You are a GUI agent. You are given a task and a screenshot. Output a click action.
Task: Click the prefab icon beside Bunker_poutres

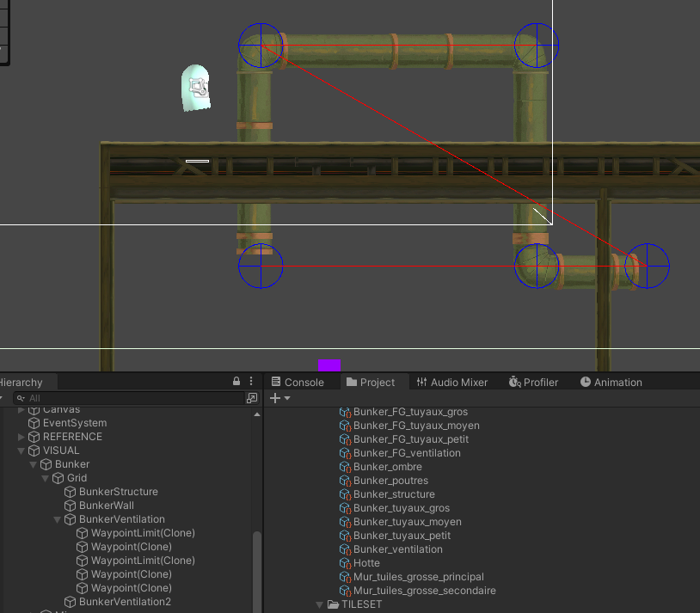345,481
